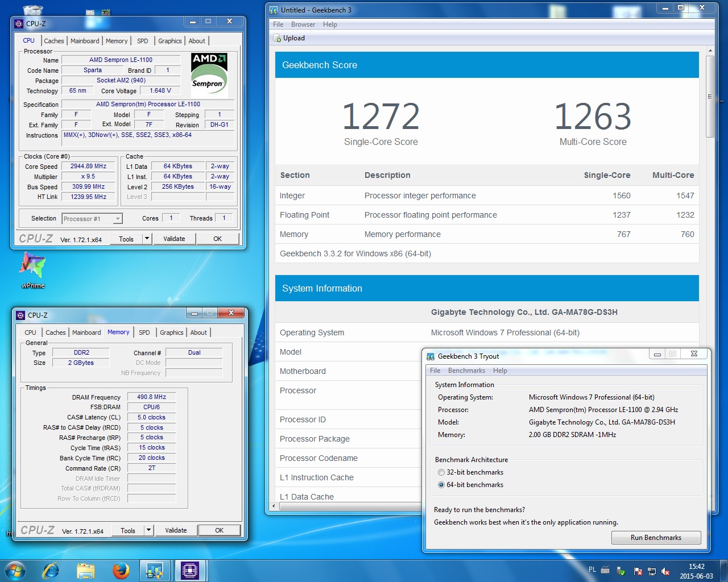Click the PL language indicator in the tray
This screenshot has width=728, height=582.
pyautogui.click(x=592, y=569)
